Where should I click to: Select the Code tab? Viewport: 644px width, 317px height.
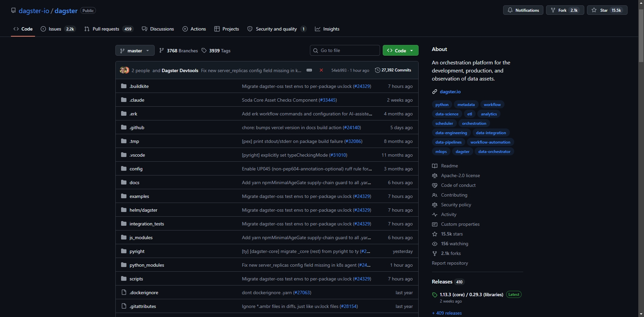23,29
